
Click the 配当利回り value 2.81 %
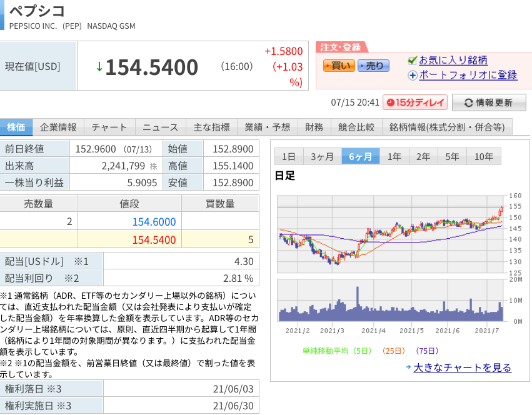point(238,278)
